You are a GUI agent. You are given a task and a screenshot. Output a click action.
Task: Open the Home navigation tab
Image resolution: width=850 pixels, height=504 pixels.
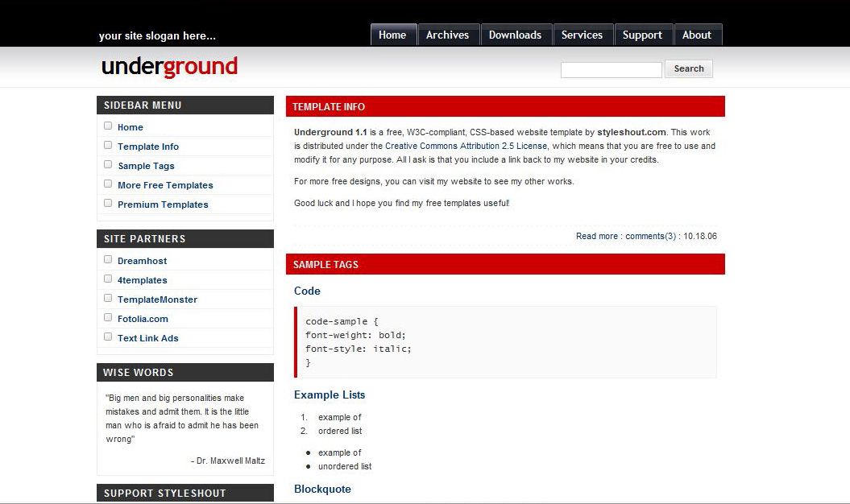[x=392, y=35]
